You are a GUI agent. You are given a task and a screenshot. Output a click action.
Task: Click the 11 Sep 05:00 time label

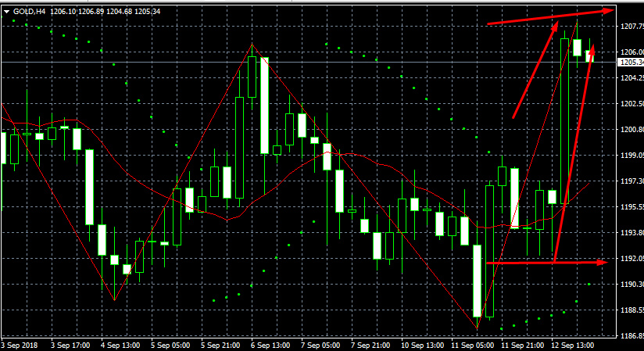(x=472, y=346)
